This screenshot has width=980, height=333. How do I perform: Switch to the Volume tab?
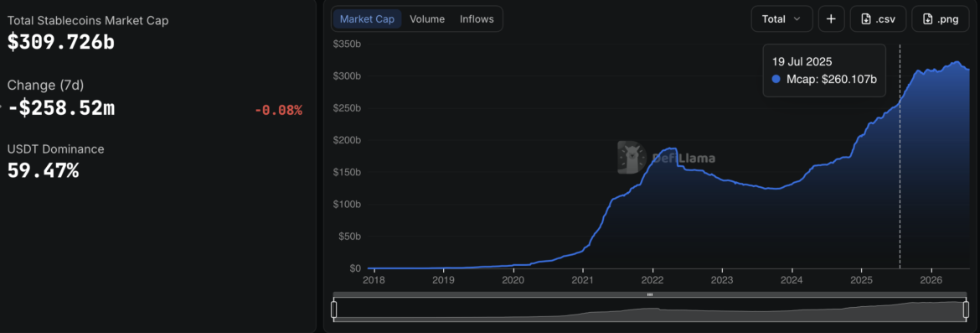[427, 18]
